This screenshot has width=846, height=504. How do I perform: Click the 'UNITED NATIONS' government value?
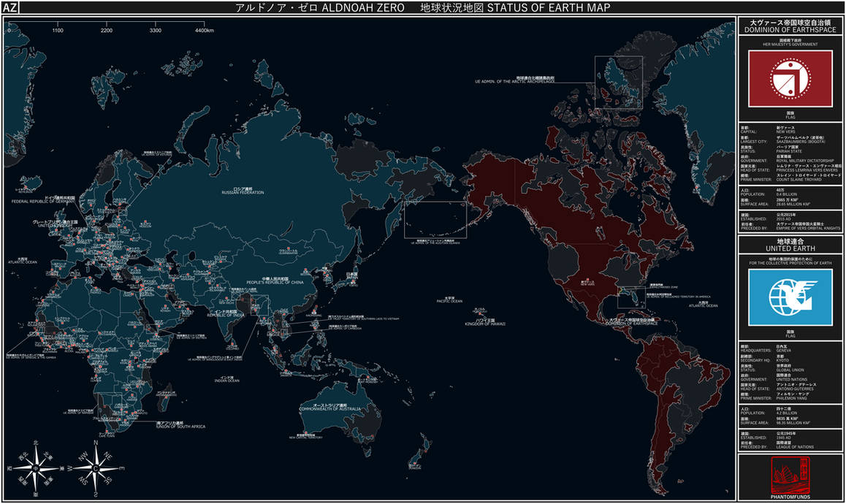pos(792,380)
